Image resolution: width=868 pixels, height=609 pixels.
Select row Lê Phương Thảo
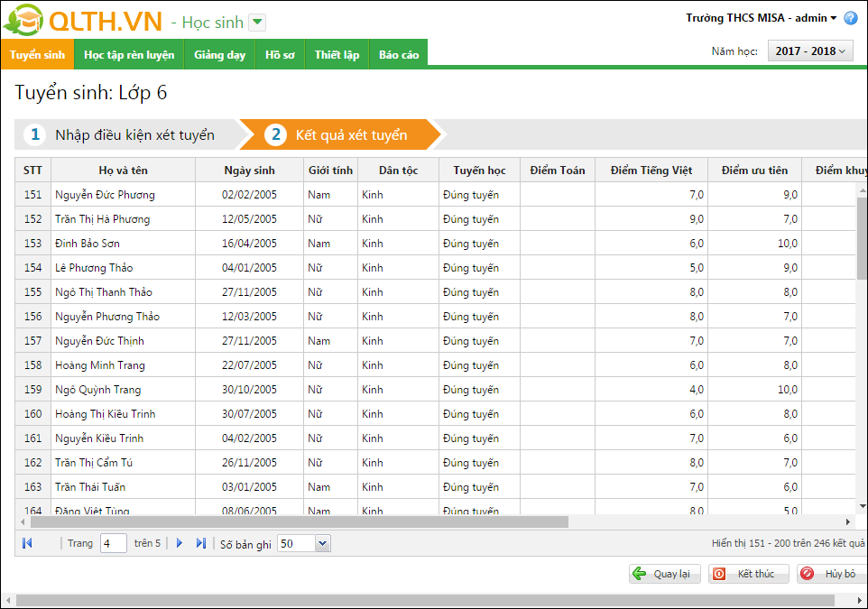(436, 267)
